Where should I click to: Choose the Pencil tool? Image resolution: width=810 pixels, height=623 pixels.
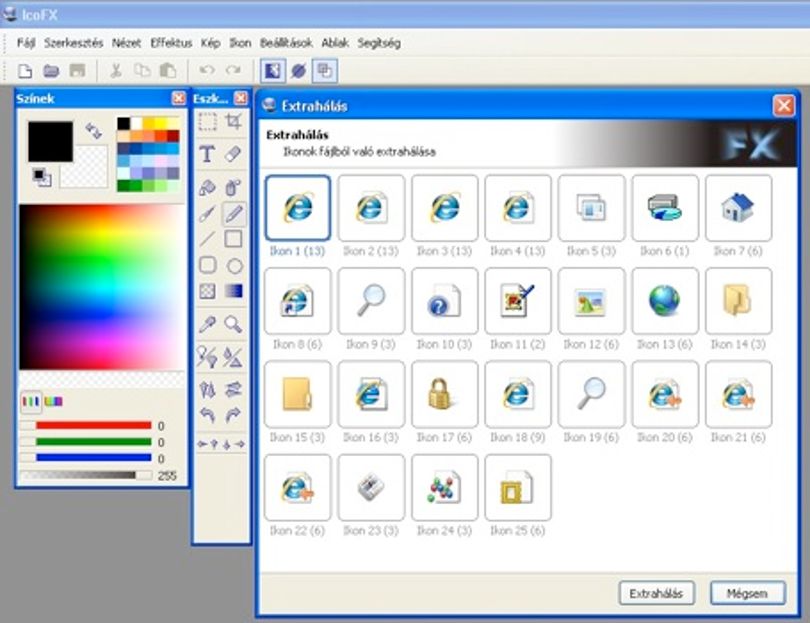(x=233, y=213)
